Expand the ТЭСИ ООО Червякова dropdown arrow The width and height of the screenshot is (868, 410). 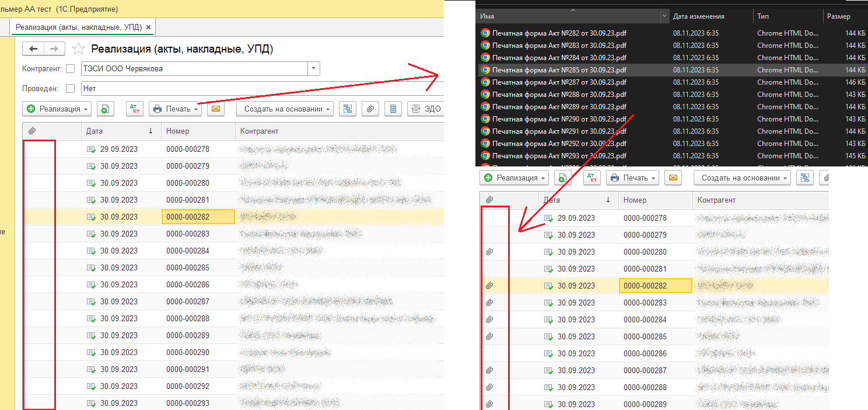tap(314, 69)
